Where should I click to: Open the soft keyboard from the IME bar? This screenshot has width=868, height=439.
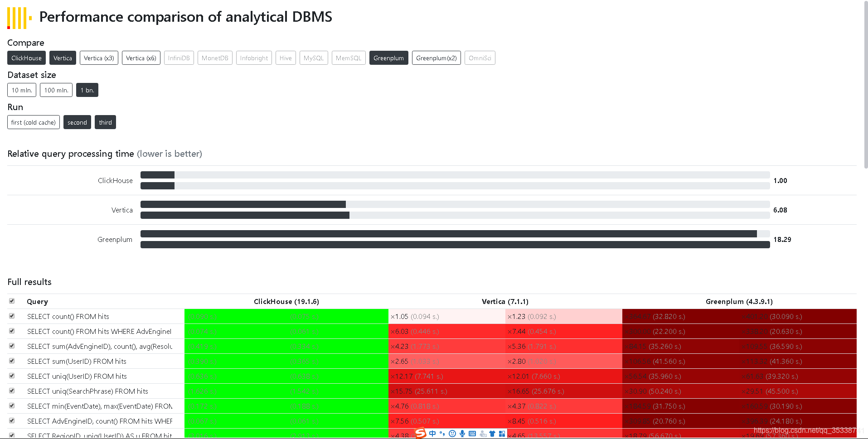coord(472,434)
